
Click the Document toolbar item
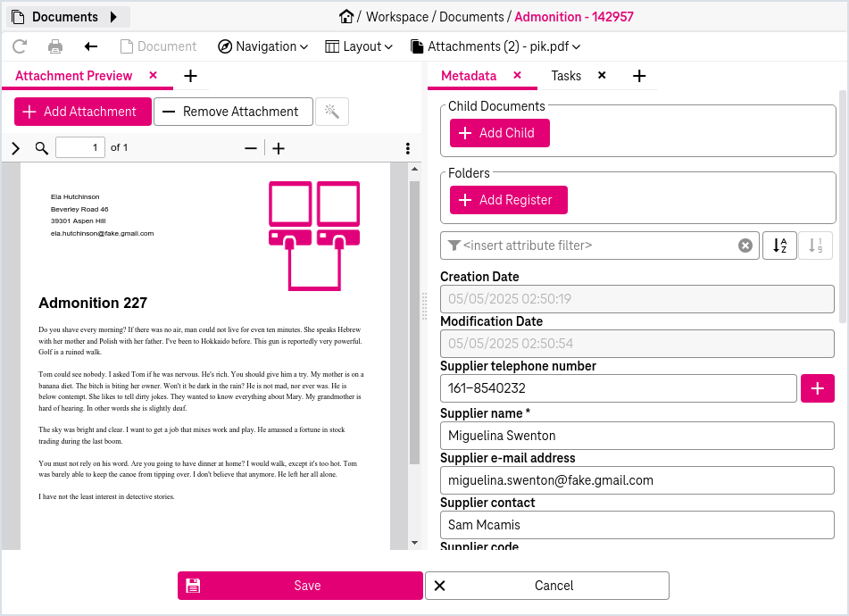point(158,46)
